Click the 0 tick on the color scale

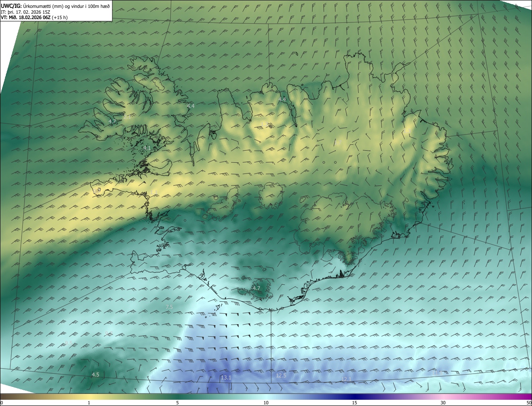(x=2, y=403)
